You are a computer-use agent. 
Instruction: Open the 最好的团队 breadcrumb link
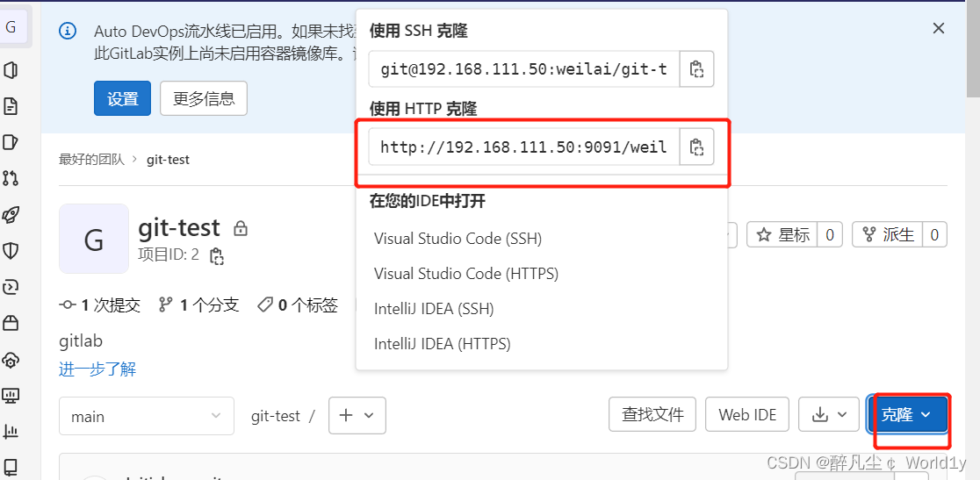pyautogui.click(x=92, y=159)
